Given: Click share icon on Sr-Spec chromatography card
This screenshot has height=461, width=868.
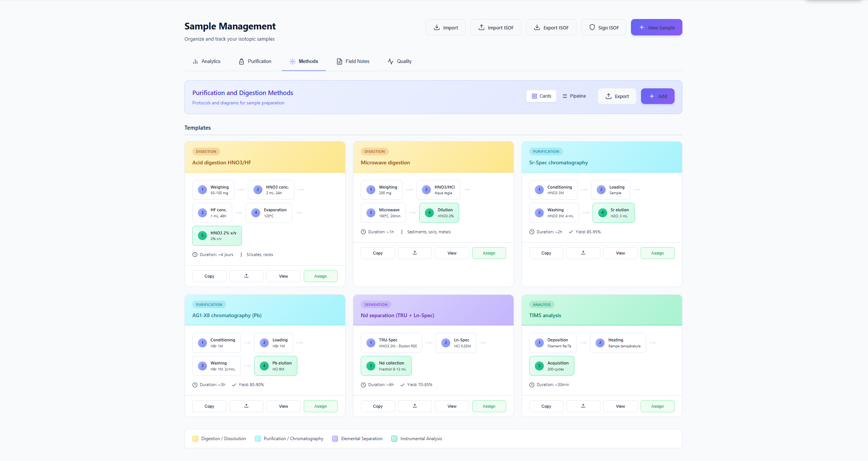Looking at the screenshot, I should tap(583, 253).
